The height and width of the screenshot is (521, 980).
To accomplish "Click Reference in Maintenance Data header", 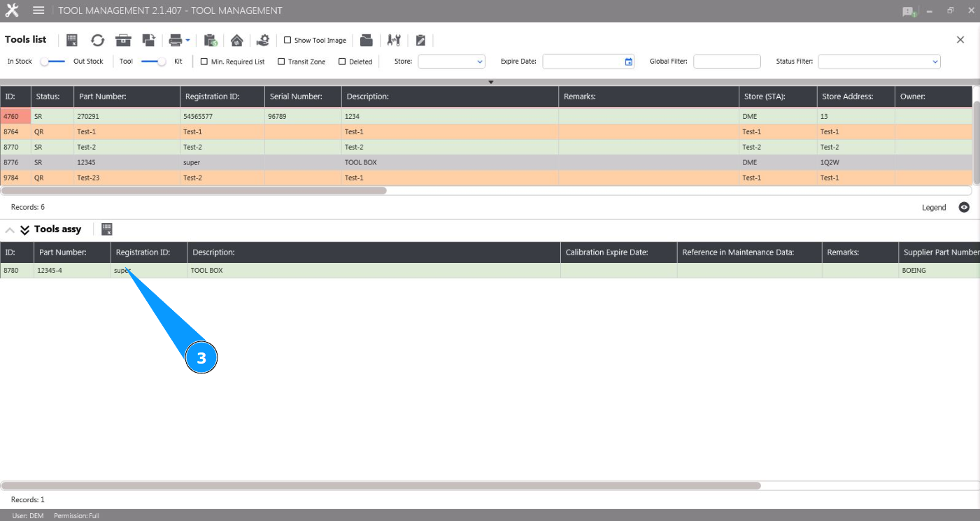I will click(750, 252).
